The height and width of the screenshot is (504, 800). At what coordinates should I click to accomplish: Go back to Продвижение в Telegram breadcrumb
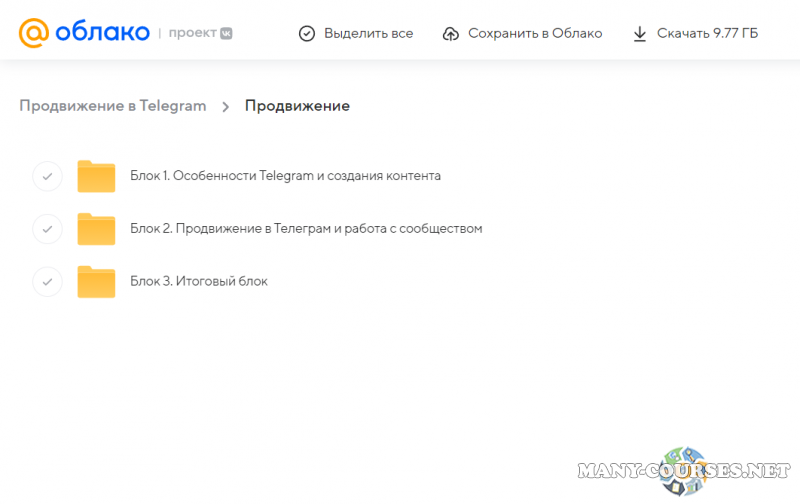(x=112, y=106)
